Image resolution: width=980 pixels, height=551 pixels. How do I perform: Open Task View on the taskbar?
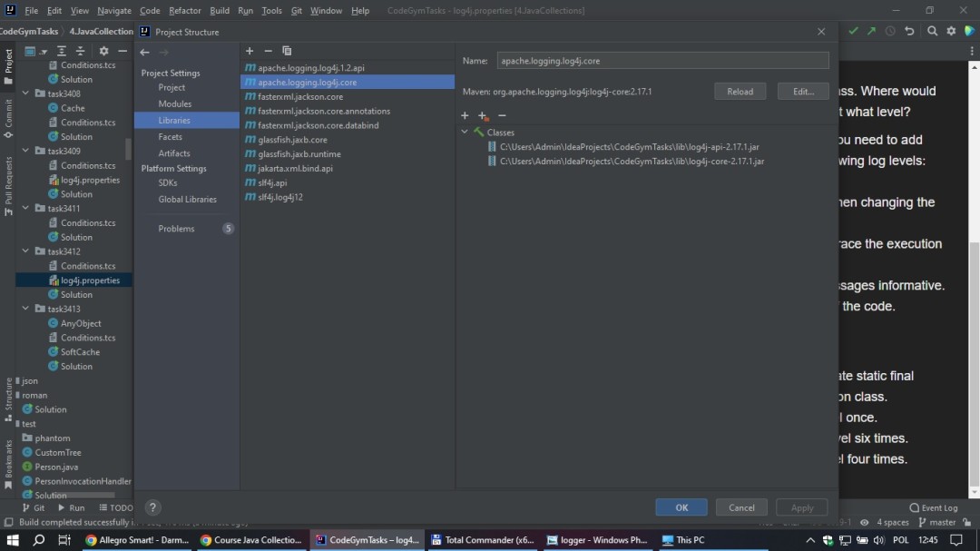tap(64, 540)
